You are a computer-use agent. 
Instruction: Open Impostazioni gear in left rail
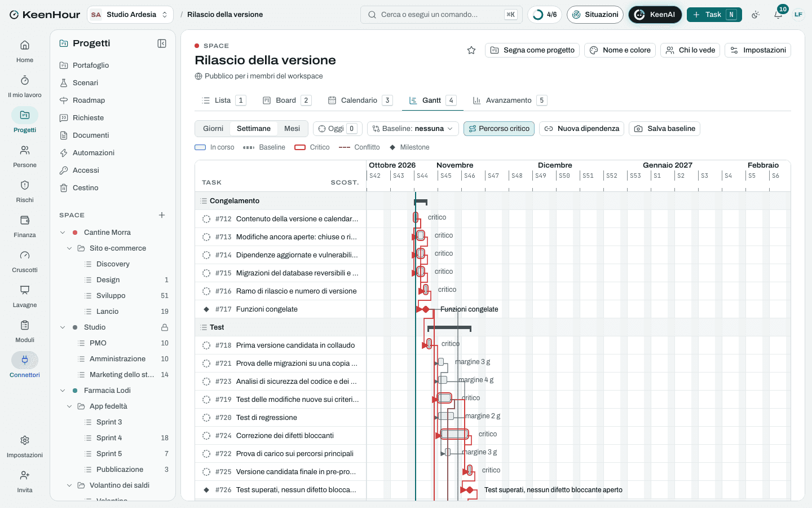(25, 446)
